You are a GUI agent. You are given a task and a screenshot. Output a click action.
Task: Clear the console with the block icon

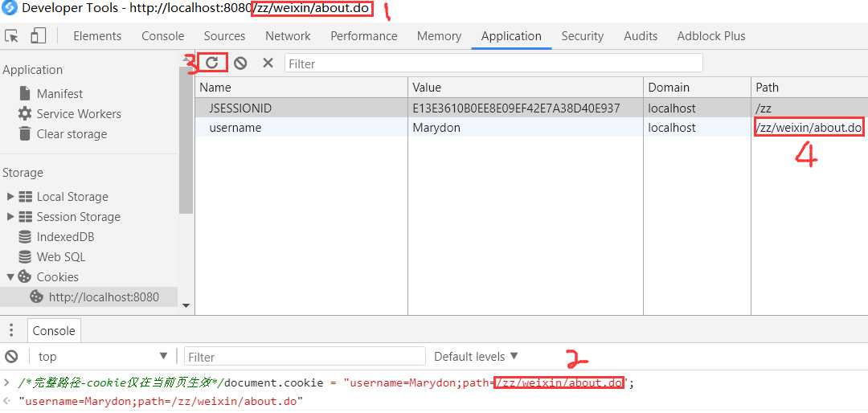point(11,357)
